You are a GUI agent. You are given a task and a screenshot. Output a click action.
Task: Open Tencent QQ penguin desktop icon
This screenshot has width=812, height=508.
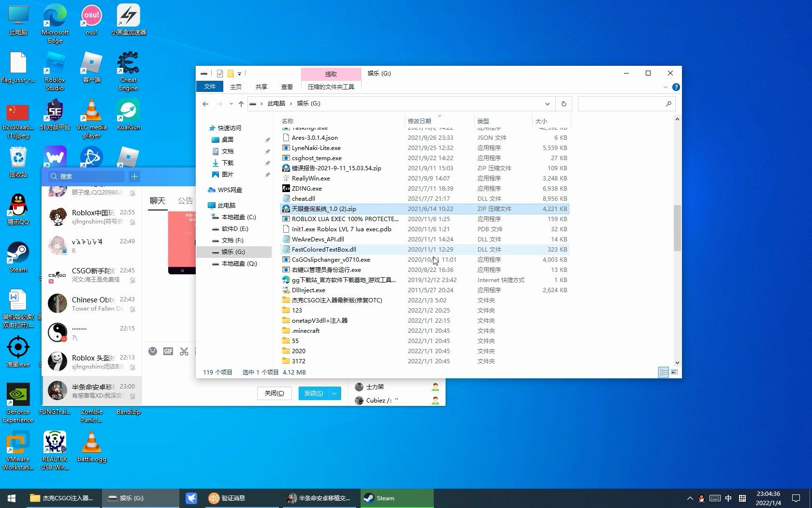[18, 209]
